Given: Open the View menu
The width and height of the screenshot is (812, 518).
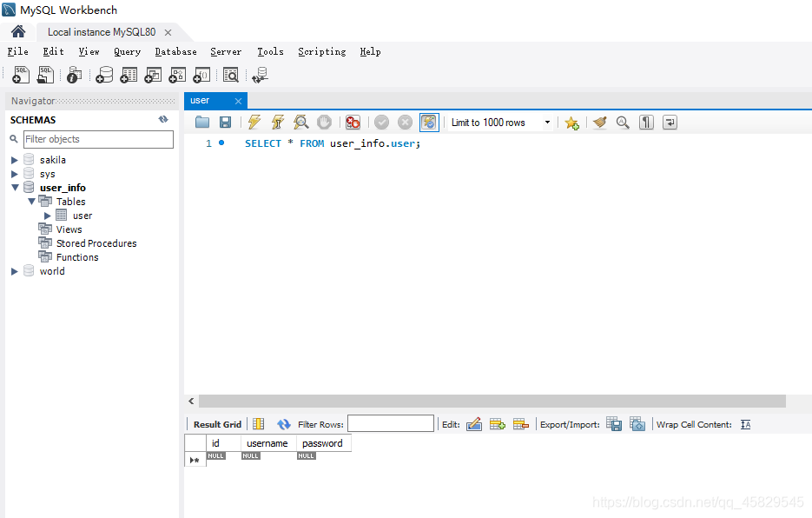Looking at the screenshot, I should coord(89,51).
